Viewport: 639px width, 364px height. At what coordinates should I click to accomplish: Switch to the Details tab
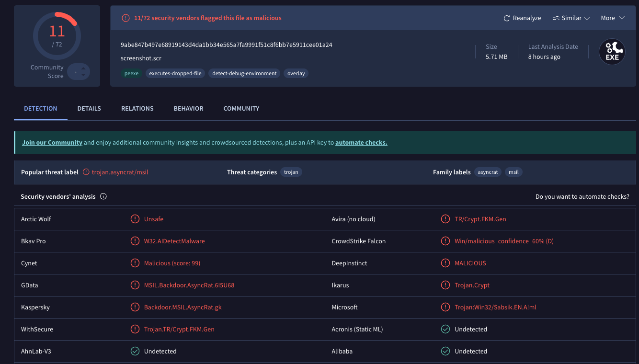(89, 109)
